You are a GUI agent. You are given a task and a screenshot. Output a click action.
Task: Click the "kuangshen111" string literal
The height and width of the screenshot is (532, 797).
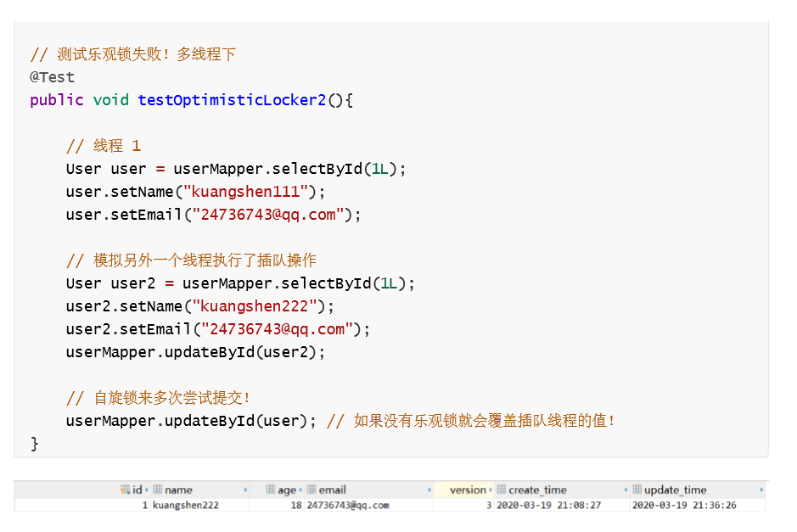click(x=245, y=192)
